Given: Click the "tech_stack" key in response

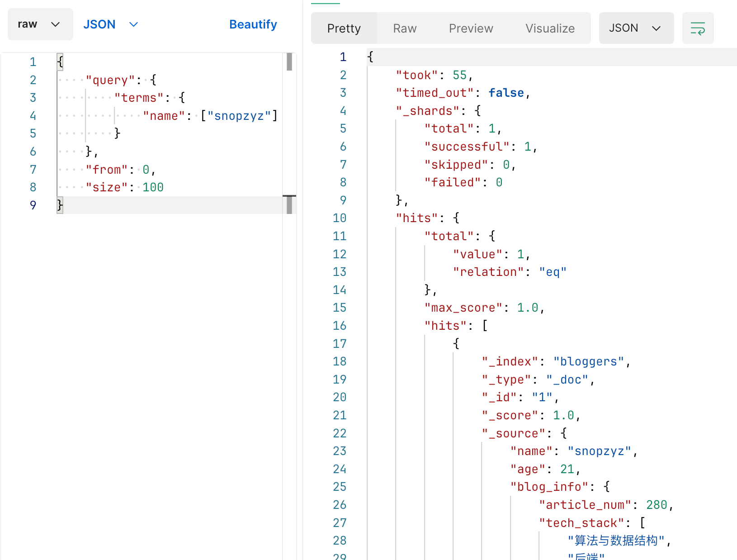Looking at the screenshot, I should (x=581, y=523).
